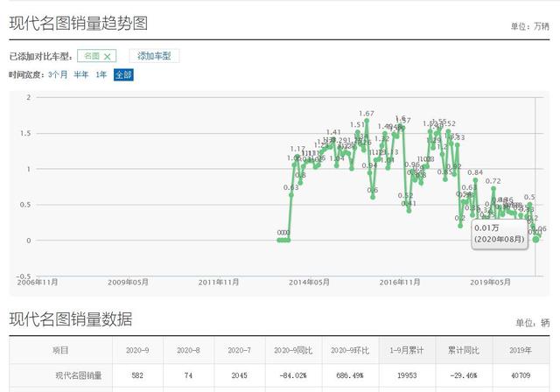Click the 项目 table header

point(60,350)
